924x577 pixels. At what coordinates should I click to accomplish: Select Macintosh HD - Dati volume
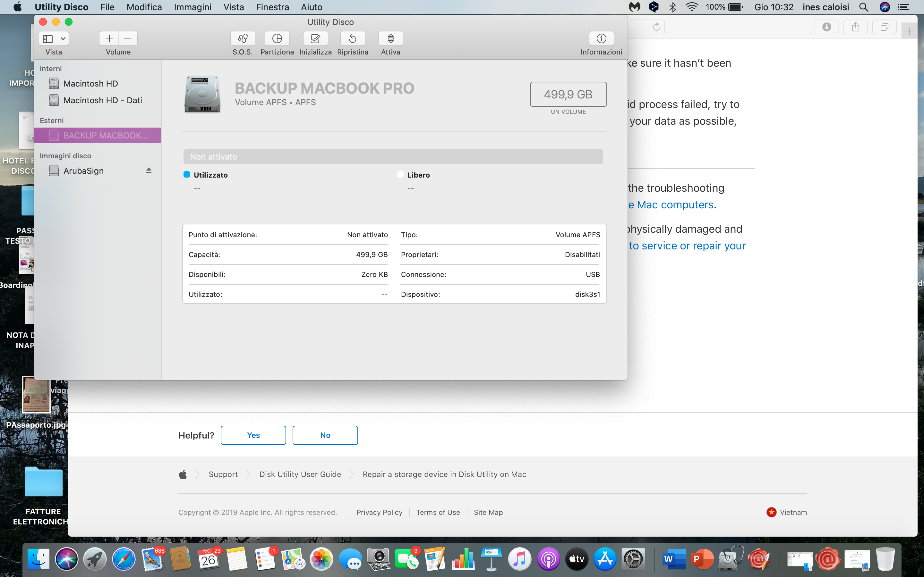[x=102, y=100]
